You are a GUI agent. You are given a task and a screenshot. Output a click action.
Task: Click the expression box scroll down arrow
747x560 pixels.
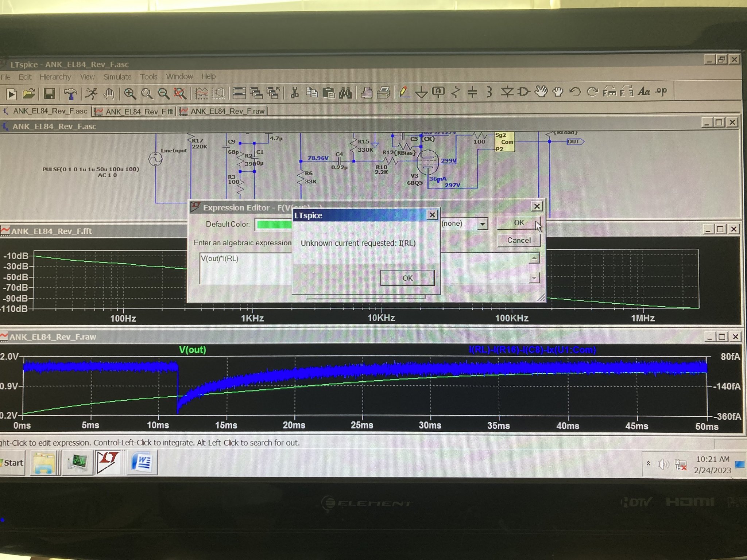(x=534, y=278)
